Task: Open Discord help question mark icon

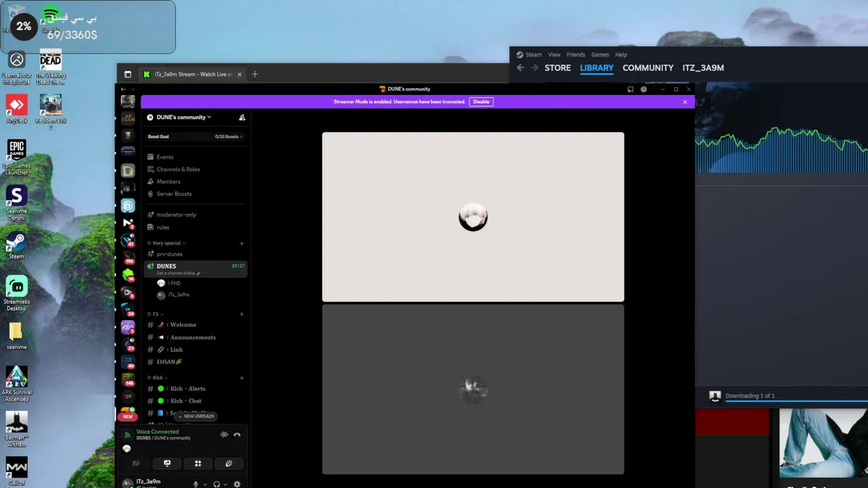Action: [644, 89]
